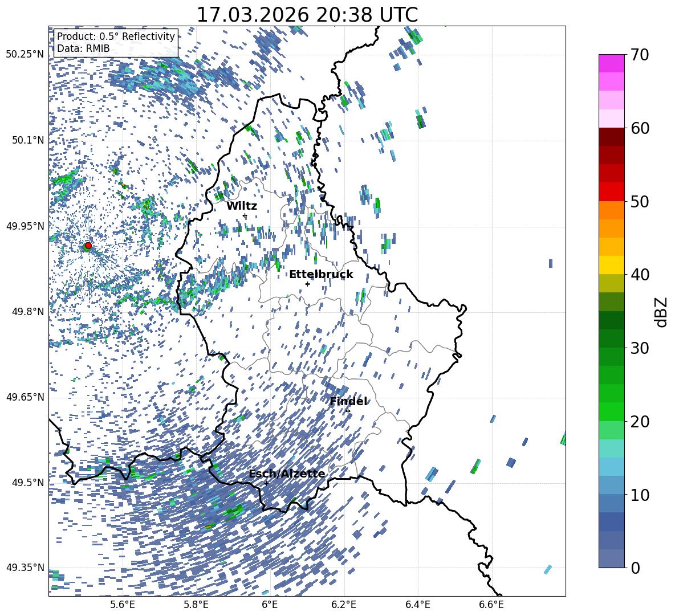Click the colorbar value 20
675x616 pixels.
pyautogui.click(x=639, y=422)
